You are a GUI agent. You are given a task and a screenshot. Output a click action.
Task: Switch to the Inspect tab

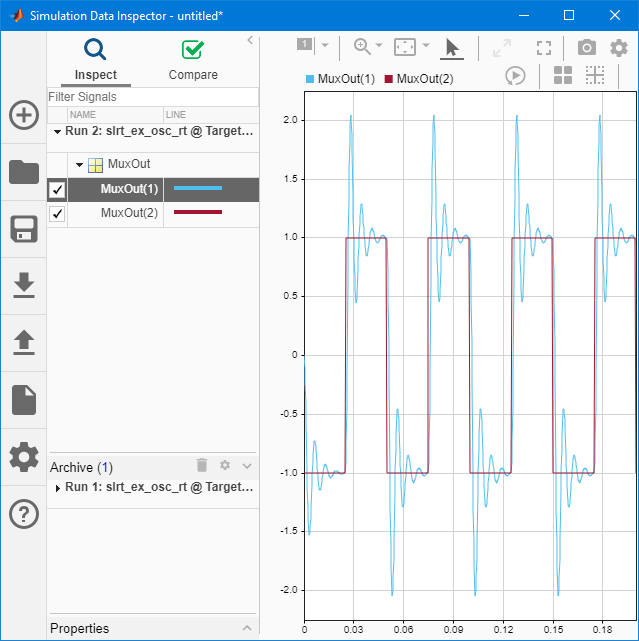tap(96, 60)
